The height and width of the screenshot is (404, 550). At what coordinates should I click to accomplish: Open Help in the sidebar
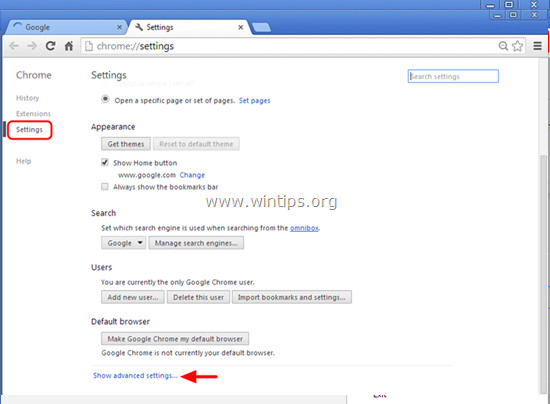click(x=24, y=161)
